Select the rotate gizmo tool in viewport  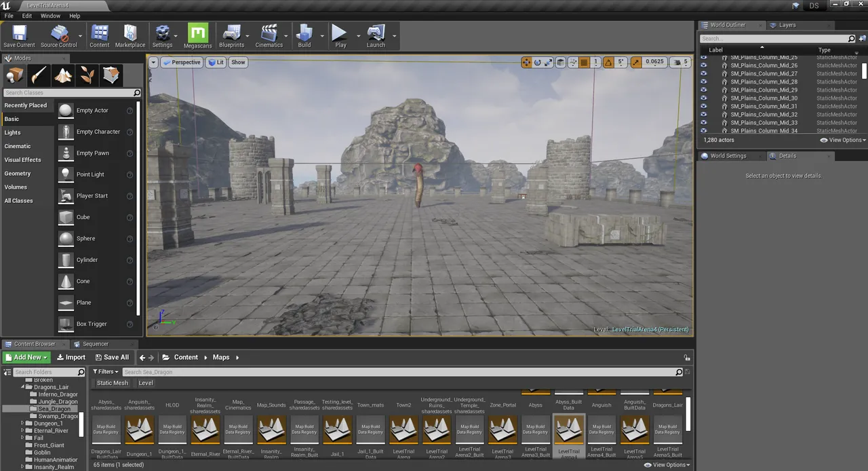[538, 62]
